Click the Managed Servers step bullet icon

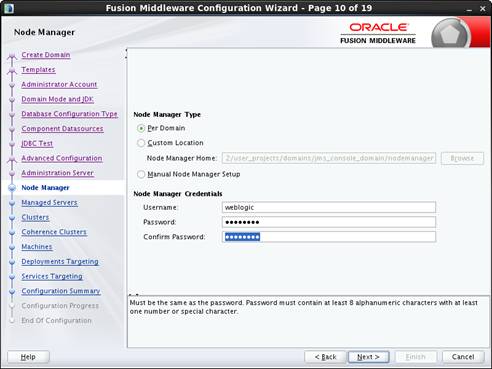(12, 203)
